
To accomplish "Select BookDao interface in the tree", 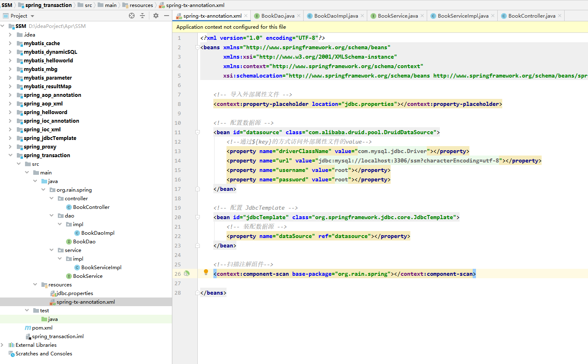I will [84, 241].
